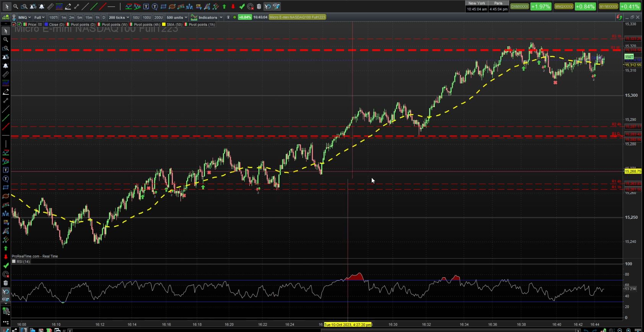Click the 100U units button
The width and height of the screenshot is (644, 332).
[x=147, y=17]
